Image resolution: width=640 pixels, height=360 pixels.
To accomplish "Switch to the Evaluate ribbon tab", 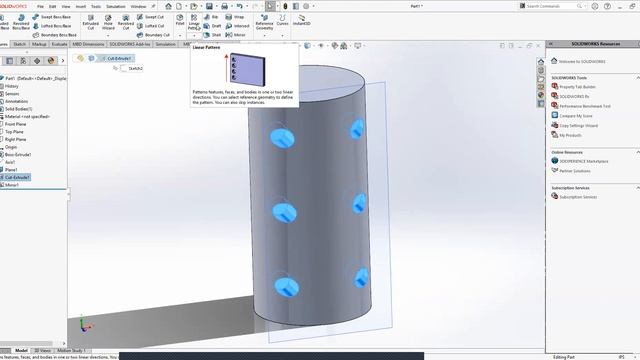I will point(60,44).
